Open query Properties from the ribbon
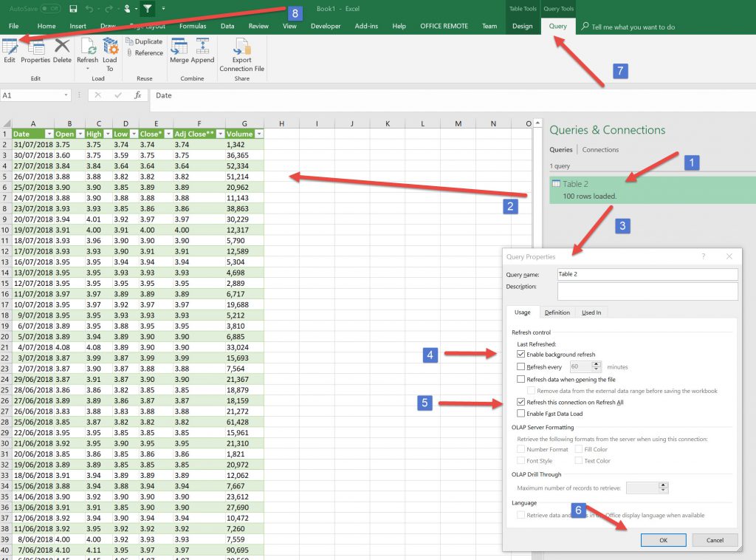Screen dimensions: 756x560 click(35, 49)
